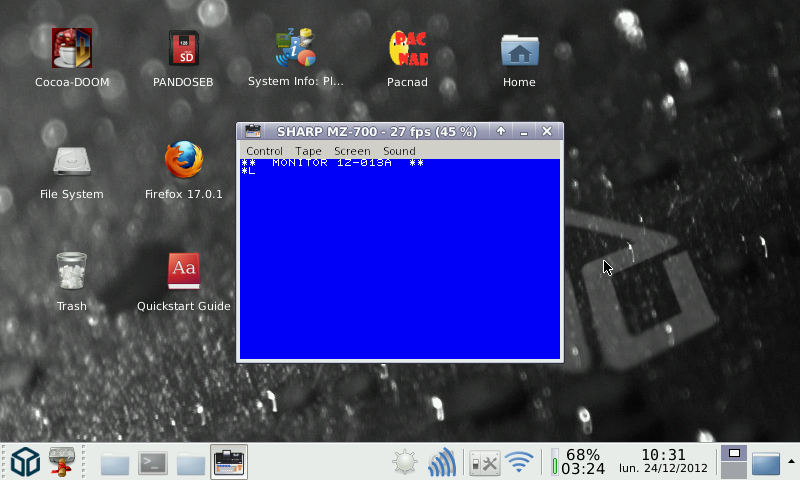The height and width of the screenshot is (480, 800).
Task: Open the cube applications menu in panel
Action: click(25, 462)
